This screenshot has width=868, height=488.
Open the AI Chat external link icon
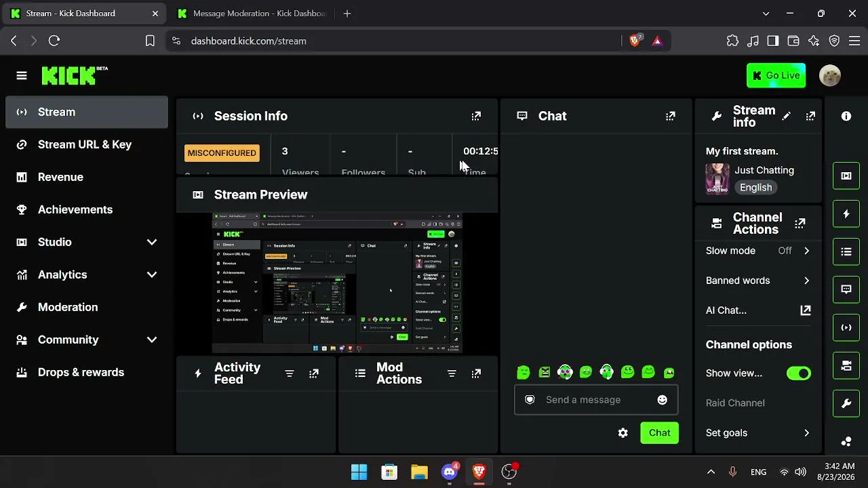tap(806, 310)
